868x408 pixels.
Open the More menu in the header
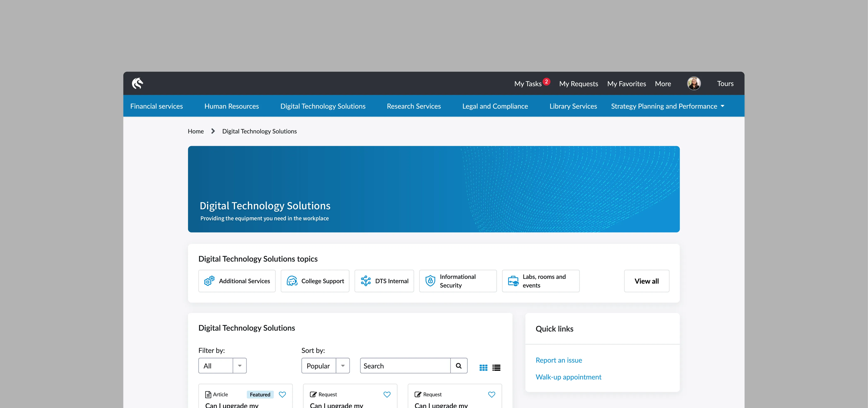click(663, 84)
